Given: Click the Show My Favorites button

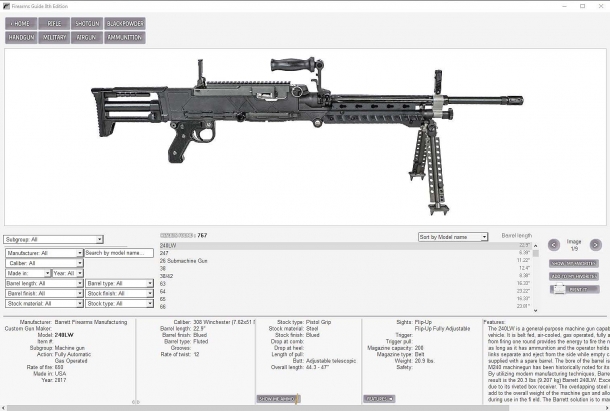Looking at the screenshot, I should pos(574,263).
